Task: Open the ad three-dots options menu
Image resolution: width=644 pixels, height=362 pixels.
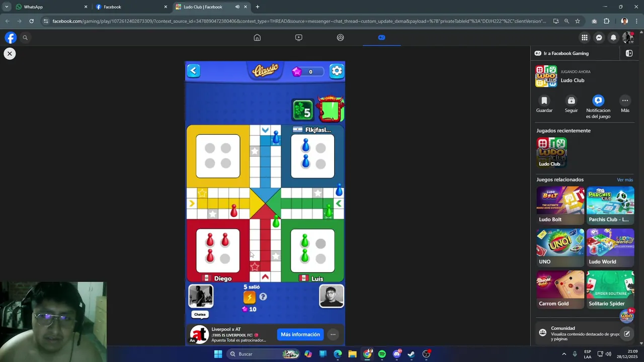Action: tap(333, 334)
